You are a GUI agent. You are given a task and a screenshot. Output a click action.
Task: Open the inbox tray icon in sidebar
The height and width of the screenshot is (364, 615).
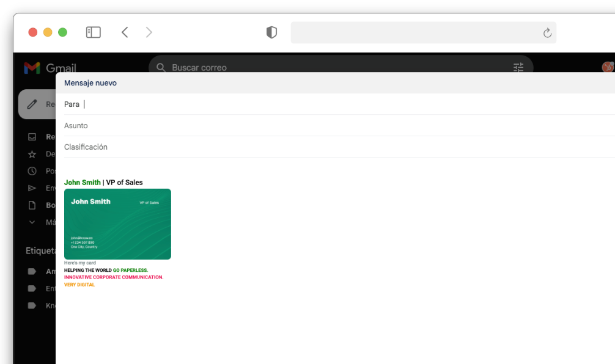[32, 137]
